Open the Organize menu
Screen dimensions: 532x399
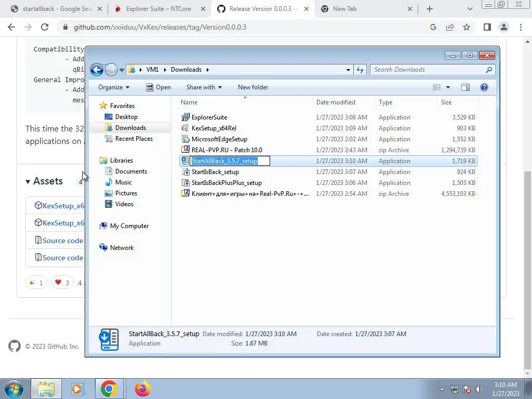tap(114, 87)
